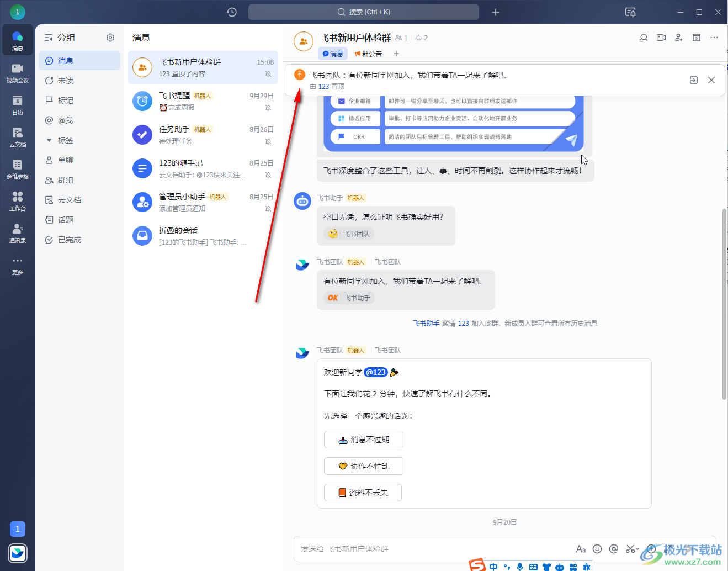
Task: Click the 消息不过期 topic button
Action: 364,440
